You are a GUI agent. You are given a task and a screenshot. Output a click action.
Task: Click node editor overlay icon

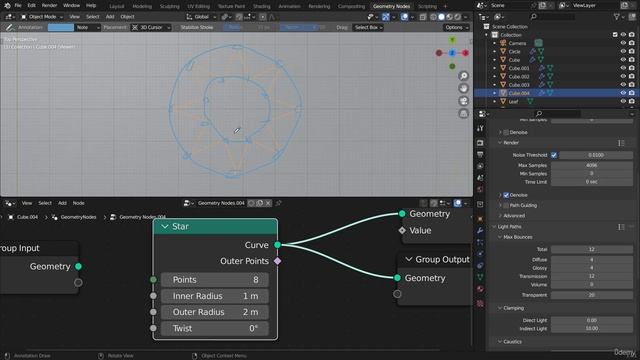click(x=458, y=203)
